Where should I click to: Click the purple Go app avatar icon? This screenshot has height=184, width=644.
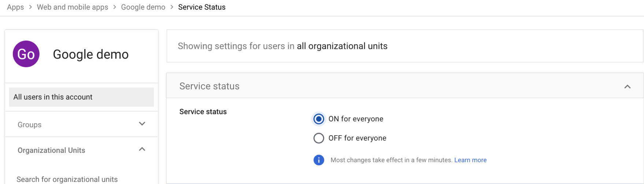(26, 54)
